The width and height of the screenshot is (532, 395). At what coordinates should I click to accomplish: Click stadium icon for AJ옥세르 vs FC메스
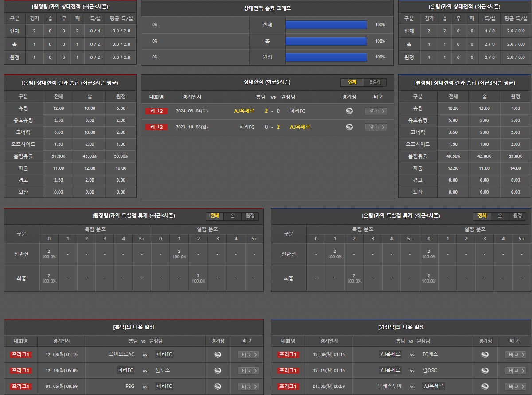click(x=485, y=355)
